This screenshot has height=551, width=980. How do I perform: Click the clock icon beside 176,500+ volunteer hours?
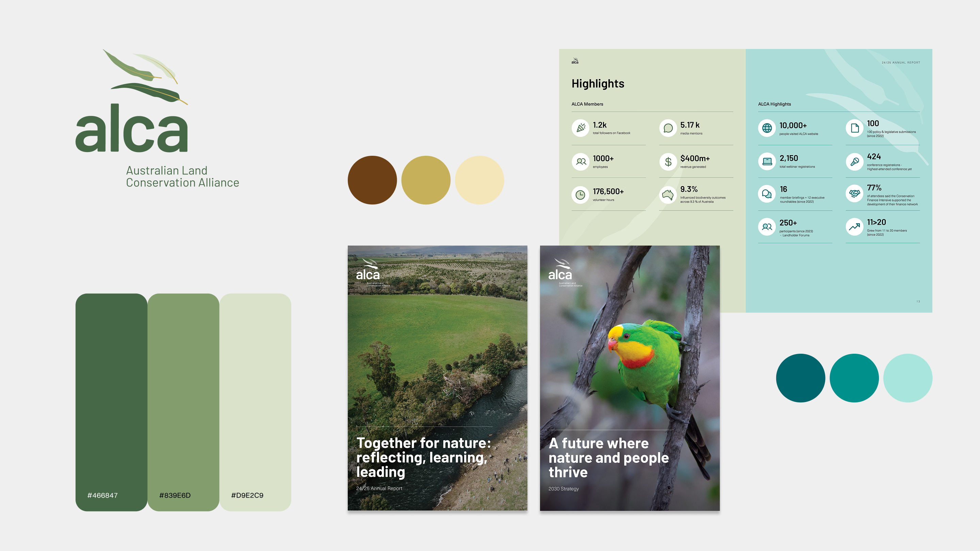tap(581, 195)
